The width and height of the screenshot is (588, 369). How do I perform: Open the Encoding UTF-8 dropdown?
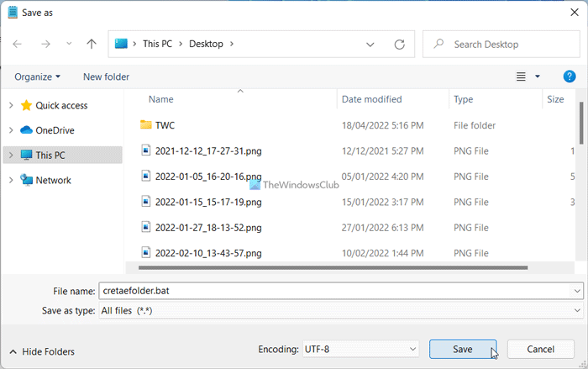pos(360,349)
